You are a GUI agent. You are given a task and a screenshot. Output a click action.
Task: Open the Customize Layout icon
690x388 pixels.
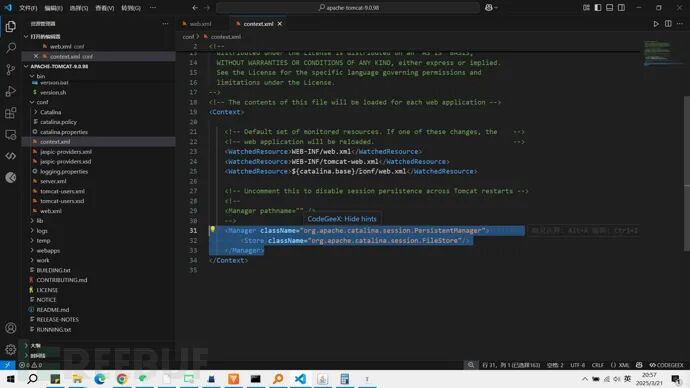click(x=586, y=7)
